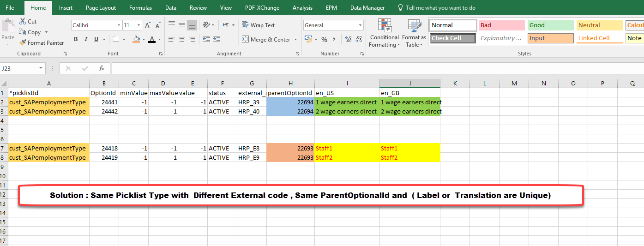Screen dimensions: 644x246
Task: Click the Wrap Text button
Action: [x=259, y=25]
